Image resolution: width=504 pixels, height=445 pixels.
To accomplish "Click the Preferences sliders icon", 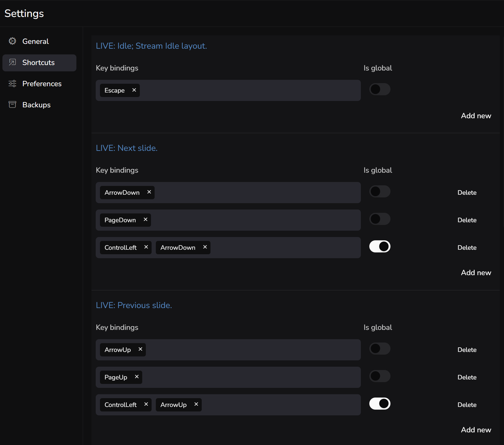I will pyautogui.click(x=12, y=83).
